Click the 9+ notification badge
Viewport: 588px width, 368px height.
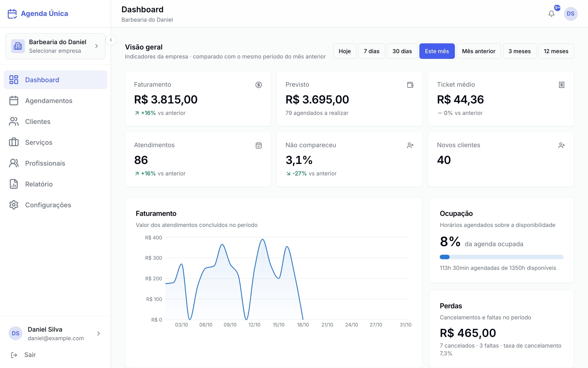point(557,8)
